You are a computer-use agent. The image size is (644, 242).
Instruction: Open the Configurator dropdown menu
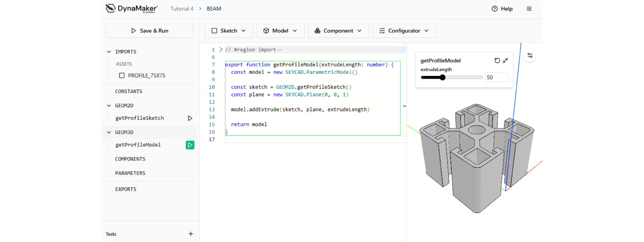404,31
